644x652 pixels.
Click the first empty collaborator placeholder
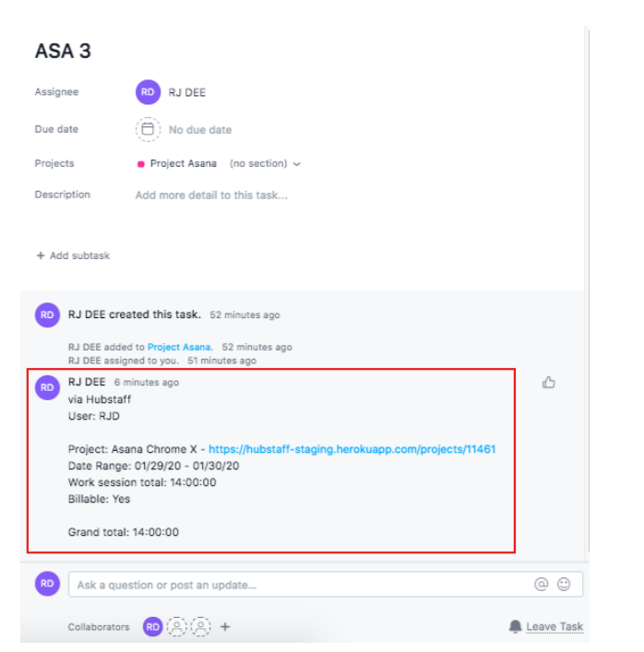tap(178, 627)
